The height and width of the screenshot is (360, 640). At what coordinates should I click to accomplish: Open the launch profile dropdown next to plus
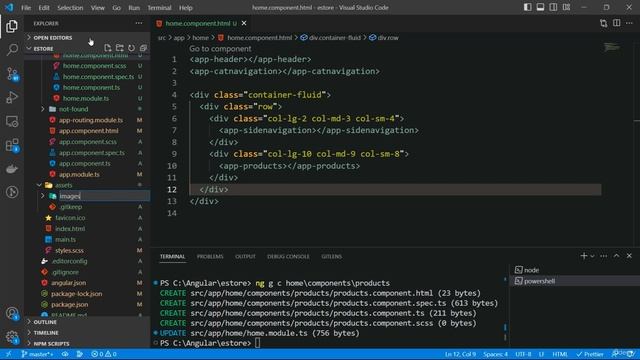[x=592, y=256]
